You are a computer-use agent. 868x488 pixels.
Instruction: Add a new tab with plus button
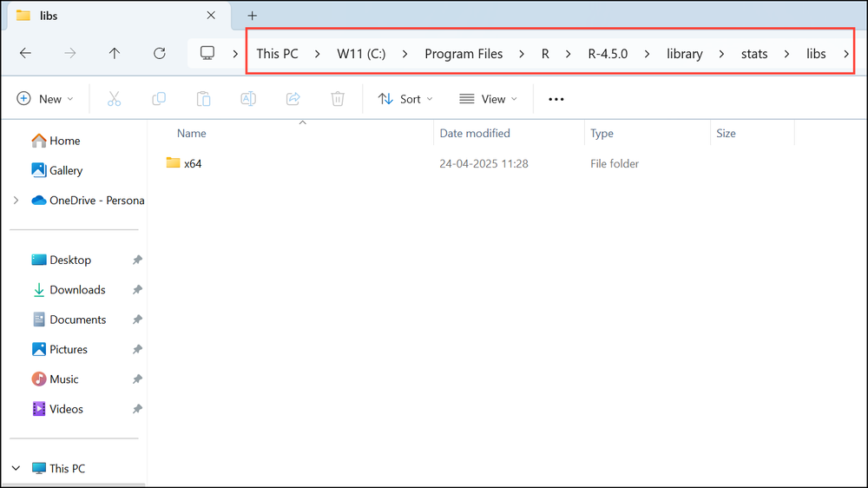coord(253,16)
